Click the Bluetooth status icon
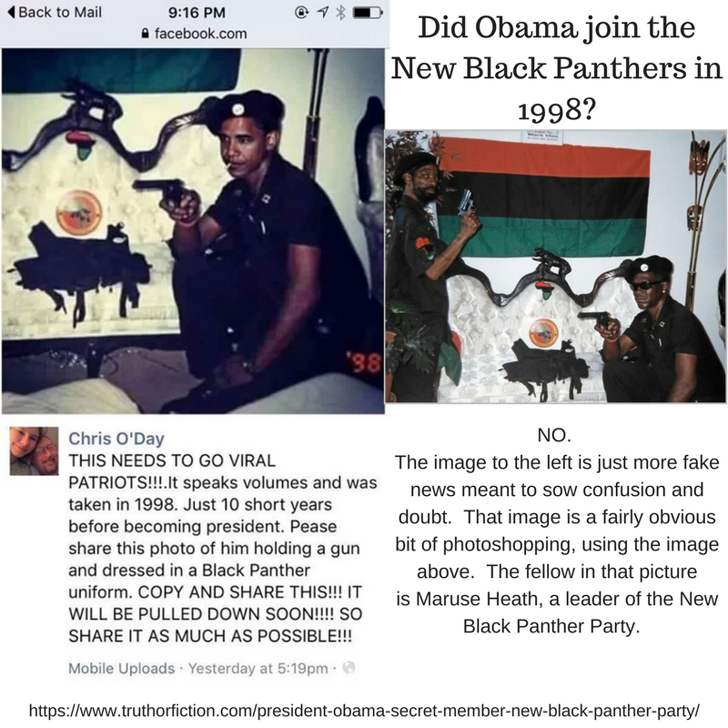Image resolution: width=728 pixels, height=728 pixels. point(340,13)
